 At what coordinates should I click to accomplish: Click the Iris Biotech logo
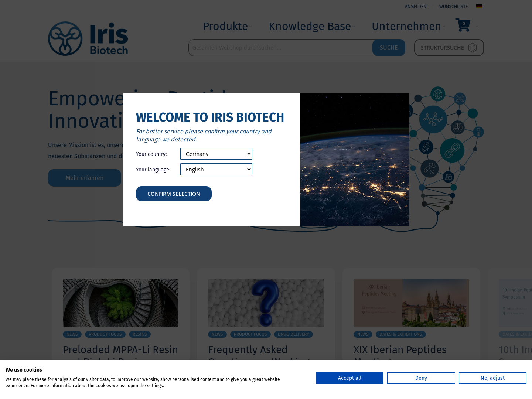88,39
